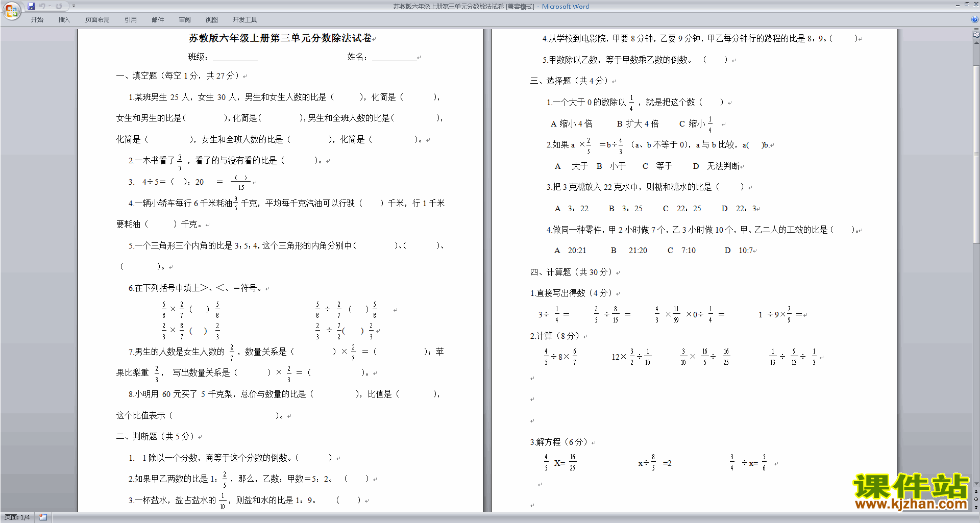Screen dimensions: 980x523
Task: Click the Undo arrow icon
Action: click(42, 6)
